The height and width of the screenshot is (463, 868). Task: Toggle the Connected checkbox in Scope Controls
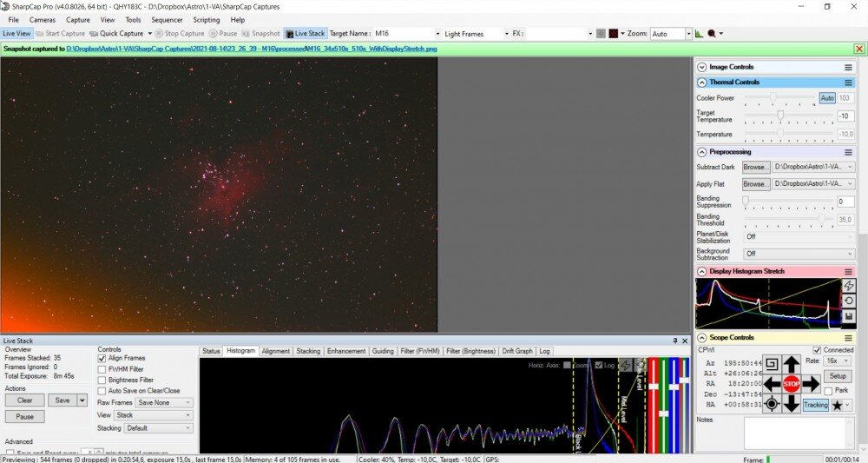[x=817, y=350]
